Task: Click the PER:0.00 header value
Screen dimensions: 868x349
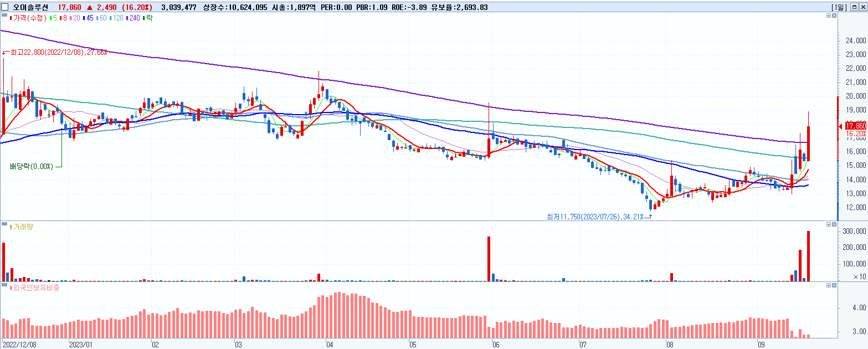Action: [x=336, y=7]
